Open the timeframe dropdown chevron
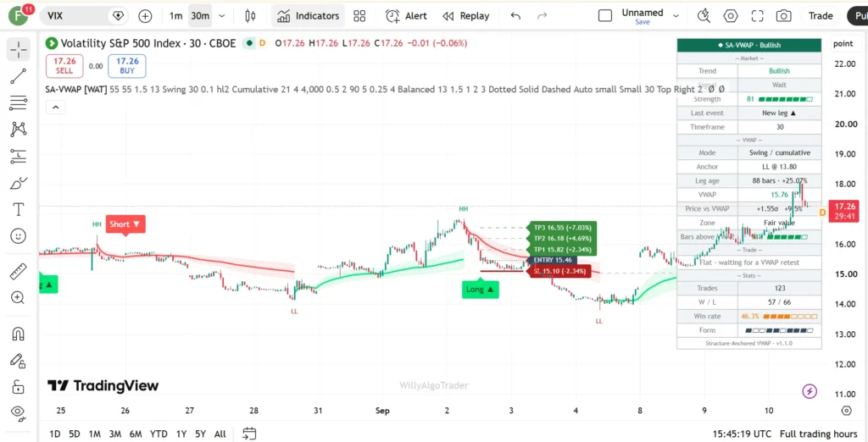 (x=222, y=16)
